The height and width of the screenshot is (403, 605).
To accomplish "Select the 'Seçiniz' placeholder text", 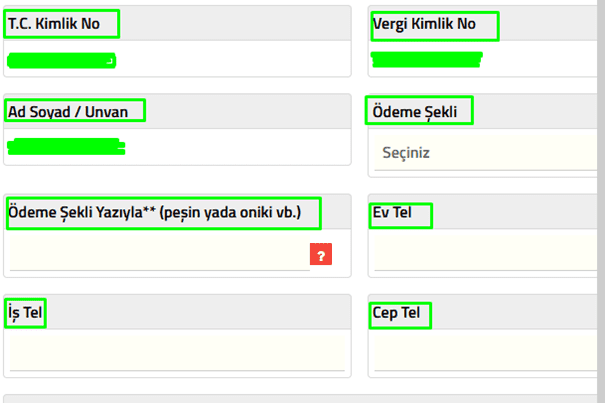I will point(406,153).
